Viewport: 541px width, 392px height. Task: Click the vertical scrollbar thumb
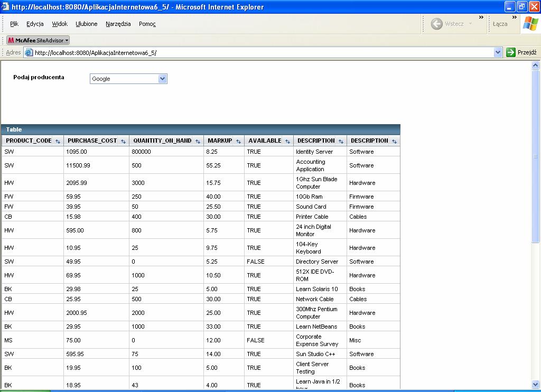click(536, 156)
